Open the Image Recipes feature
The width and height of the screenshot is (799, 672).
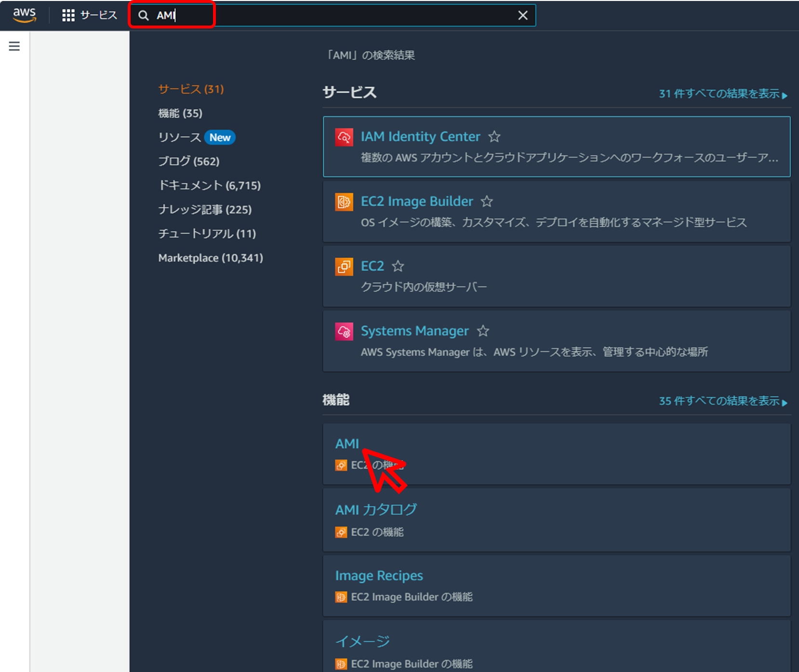click(x=379, y=575)
